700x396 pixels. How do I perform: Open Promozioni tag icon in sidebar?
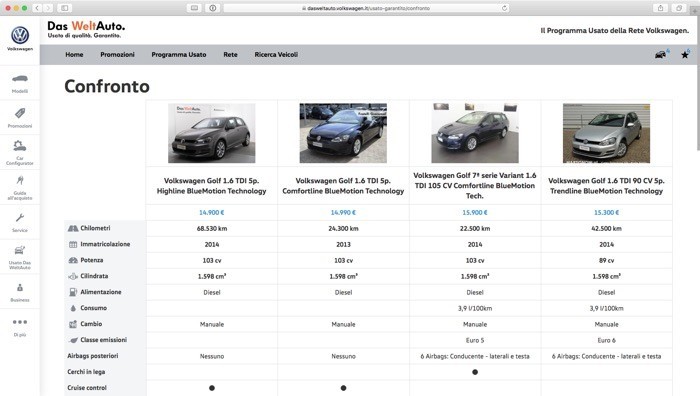coord(20,113)
